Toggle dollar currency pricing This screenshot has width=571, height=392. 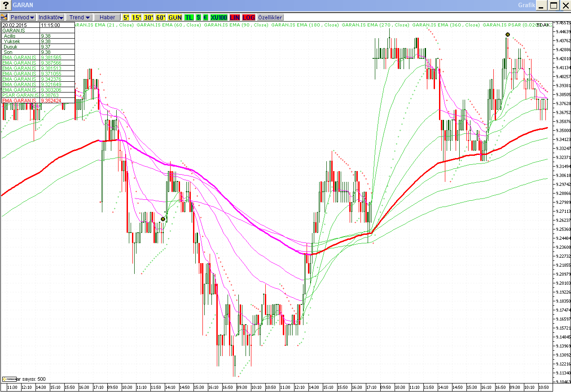point(198,17)
